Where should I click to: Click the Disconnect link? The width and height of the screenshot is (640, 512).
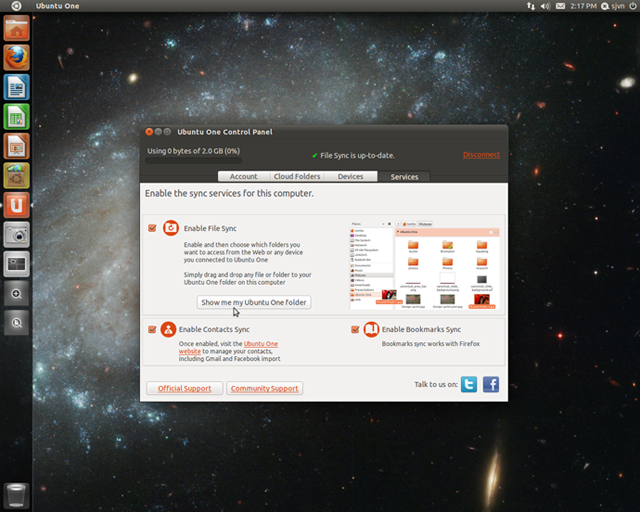coord(481,155)
